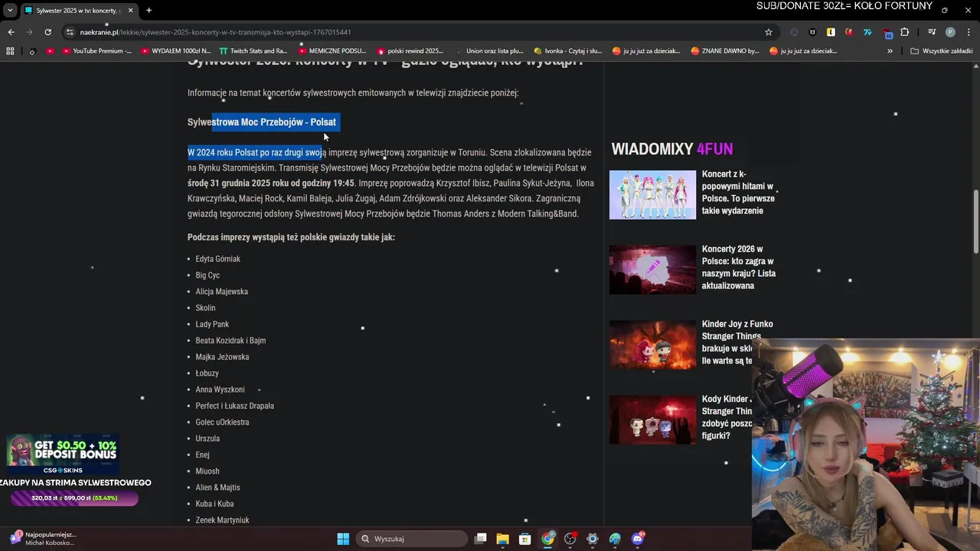980x551 pixels.
Task: Go forward with the browser's forward arrow
Action: (x=29, y=32)
